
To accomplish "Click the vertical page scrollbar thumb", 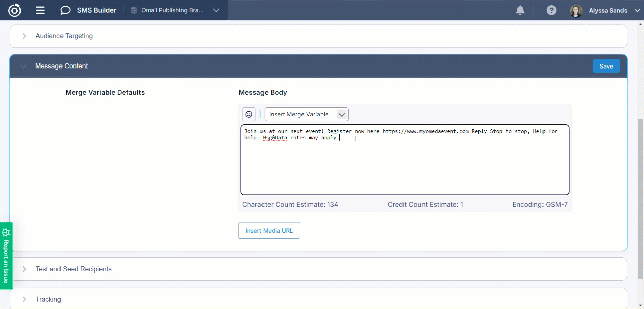I will 640,198.
